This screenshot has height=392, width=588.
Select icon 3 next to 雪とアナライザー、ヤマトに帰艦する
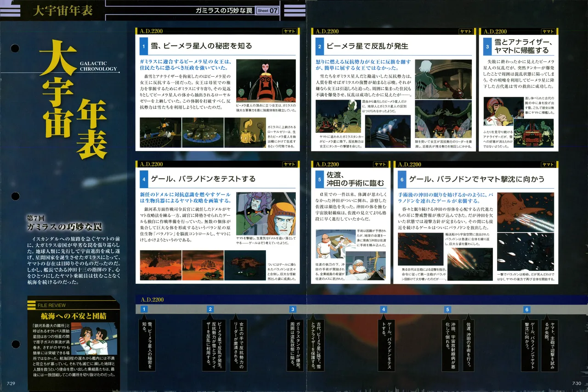click(488, 47)
